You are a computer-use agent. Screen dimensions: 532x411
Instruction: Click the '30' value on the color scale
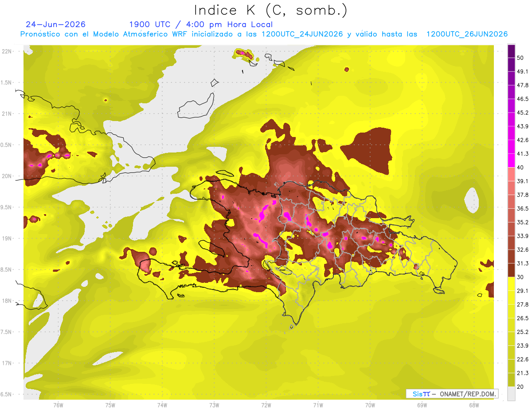(520, 277)
